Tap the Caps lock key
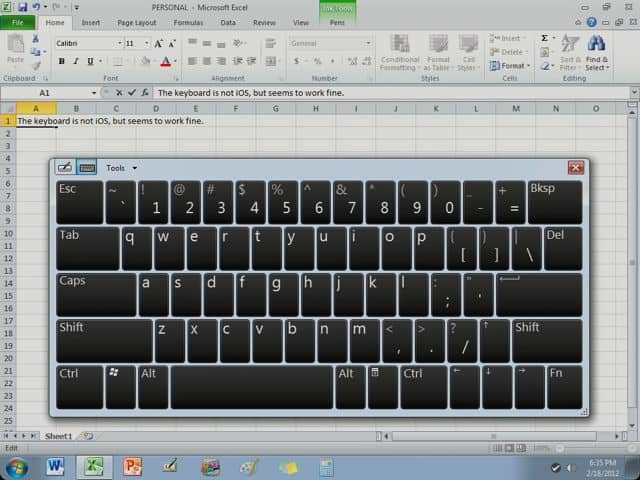Screen dimensions: 640x480 (96, 295)
